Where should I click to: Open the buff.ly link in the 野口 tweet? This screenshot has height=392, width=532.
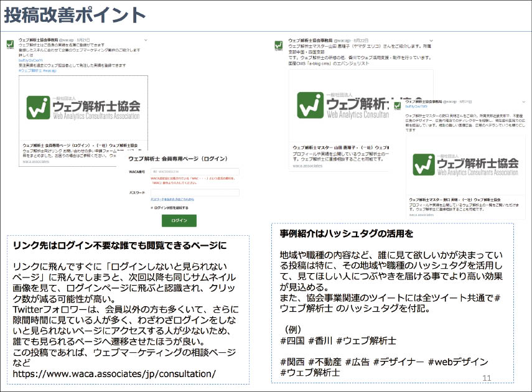click(416, 106)
